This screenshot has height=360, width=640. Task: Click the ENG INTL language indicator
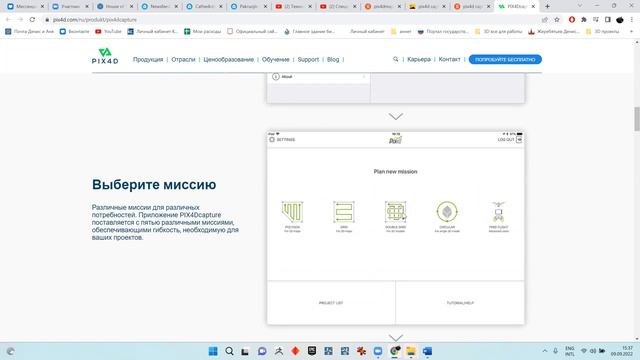pyautogui.click(x=570, y=351)
